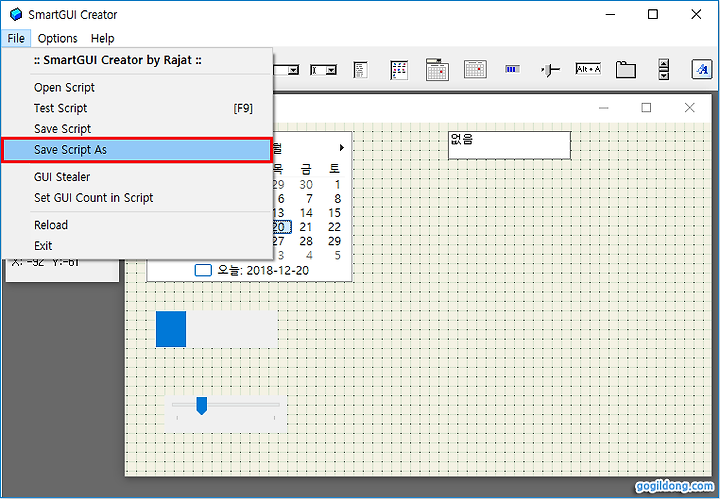The height and width of the screenshot is (499, 720).
Task: Select day 30 in the calendar
Action: (306, 185)
